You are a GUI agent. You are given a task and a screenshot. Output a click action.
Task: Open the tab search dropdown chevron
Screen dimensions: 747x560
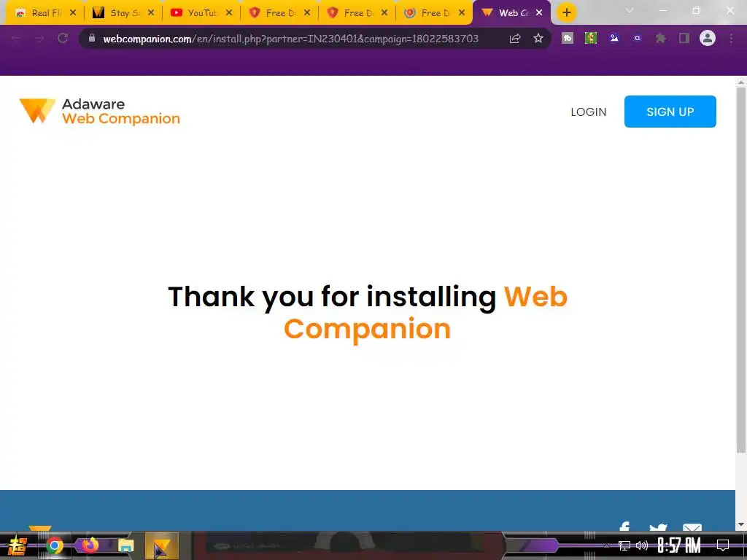[x=630, y=10]
